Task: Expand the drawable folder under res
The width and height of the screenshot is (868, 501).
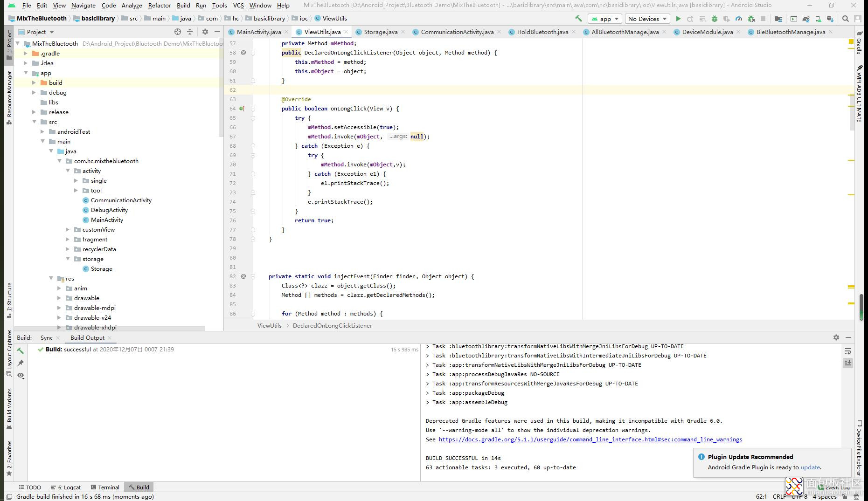Action: point(60,298)
